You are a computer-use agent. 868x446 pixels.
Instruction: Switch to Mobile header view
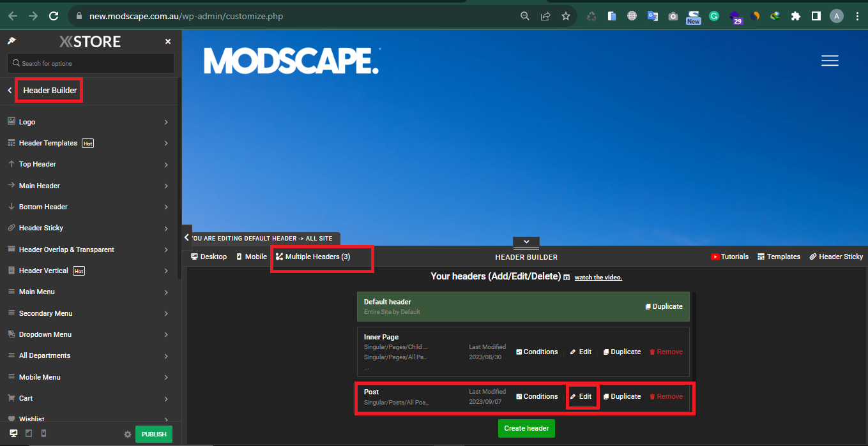click(252, 256)
